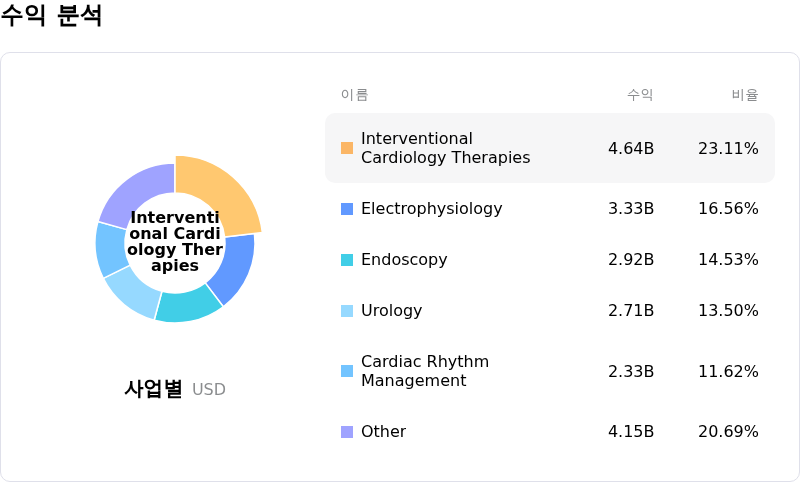Click the blue Electrophysiology legend square
The image size is (800, 482).
[x=347, y=209]
